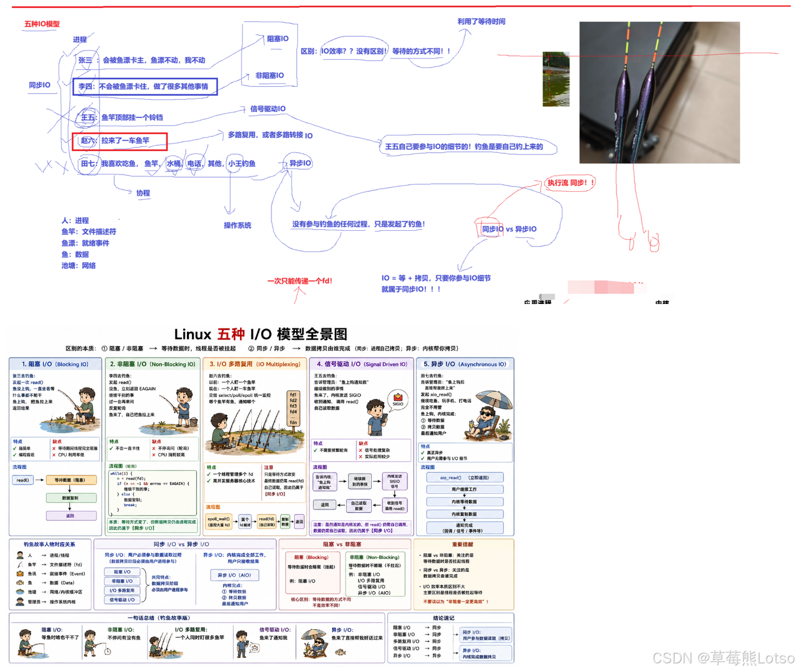Click the fishing rod icon in the legend
Image resolution: width=797 pixels, height=672 pixels.
click(x=20, y=565)
